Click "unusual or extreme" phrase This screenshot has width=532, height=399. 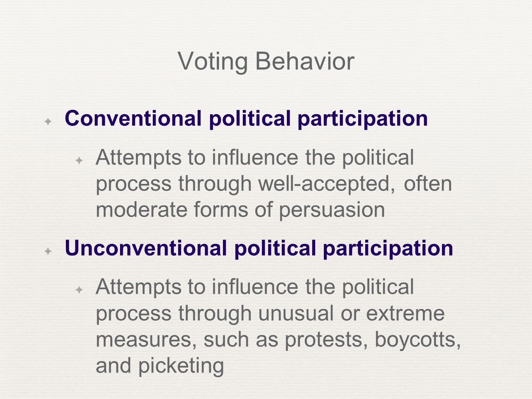[351, 313]
